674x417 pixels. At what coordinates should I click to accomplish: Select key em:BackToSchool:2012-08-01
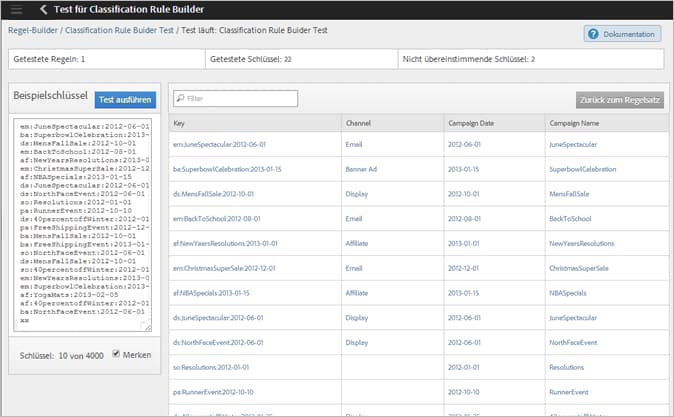(x=217, y=219)
